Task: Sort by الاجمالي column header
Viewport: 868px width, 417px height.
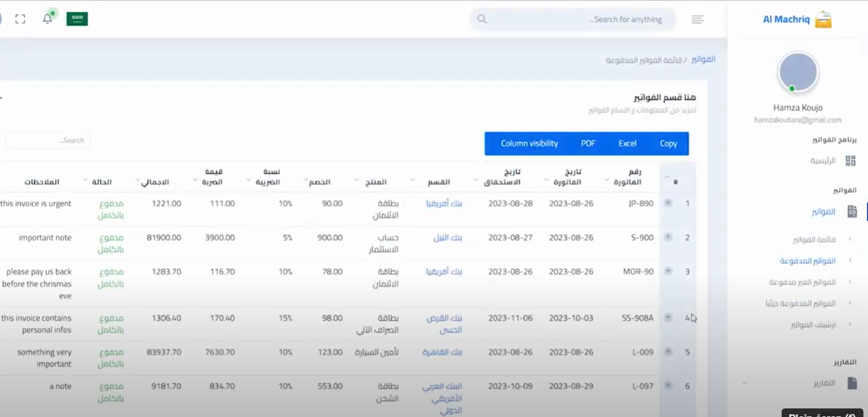Action: pyautogui.click(x=155, y=182)
